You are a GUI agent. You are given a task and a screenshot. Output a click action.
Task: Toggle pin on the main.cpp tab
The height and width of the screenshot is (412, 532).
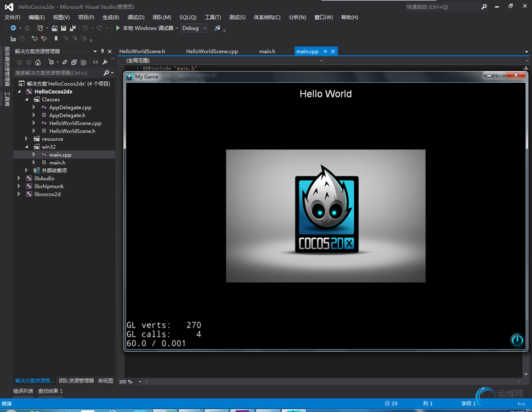[325, 51]
